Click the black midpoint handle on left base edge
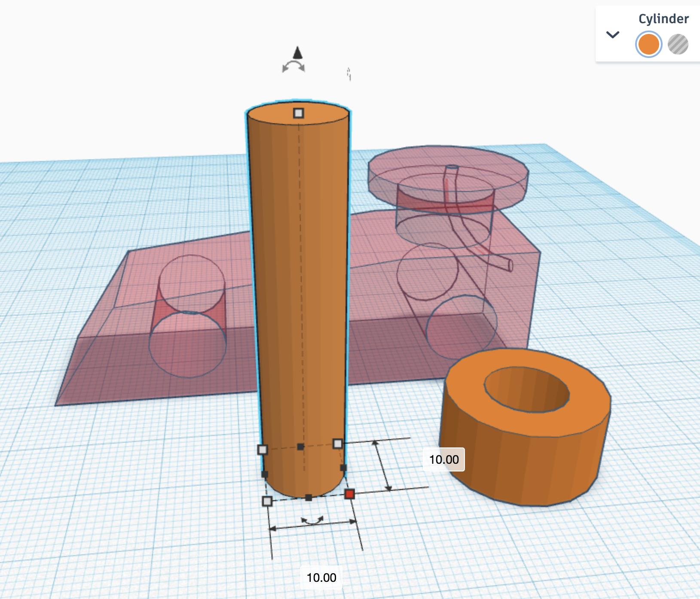The width and height of the screenshot is (700, 599). pos(265,474)
